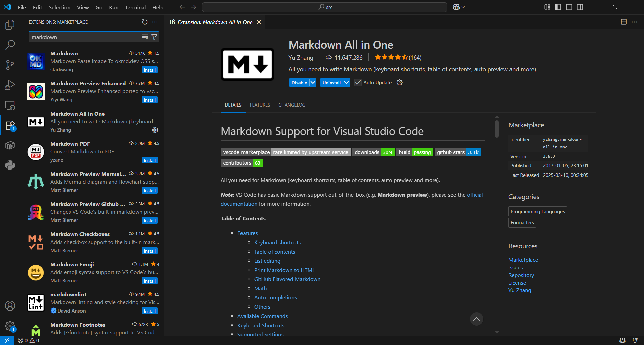Open Source Control view
Screen dimensions: 644x345
pyautogui.click(x=10, y=65)
